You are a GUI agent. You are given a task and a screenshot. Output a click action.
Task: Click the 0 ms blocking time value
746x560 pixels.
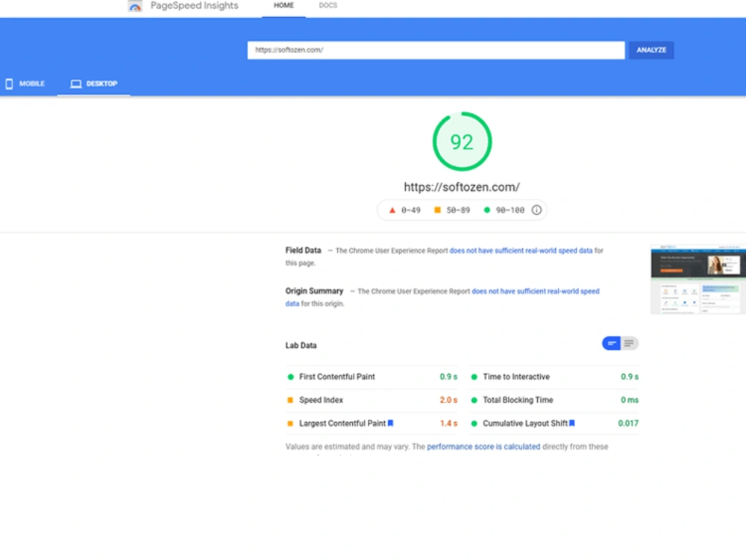click(630, 400)
